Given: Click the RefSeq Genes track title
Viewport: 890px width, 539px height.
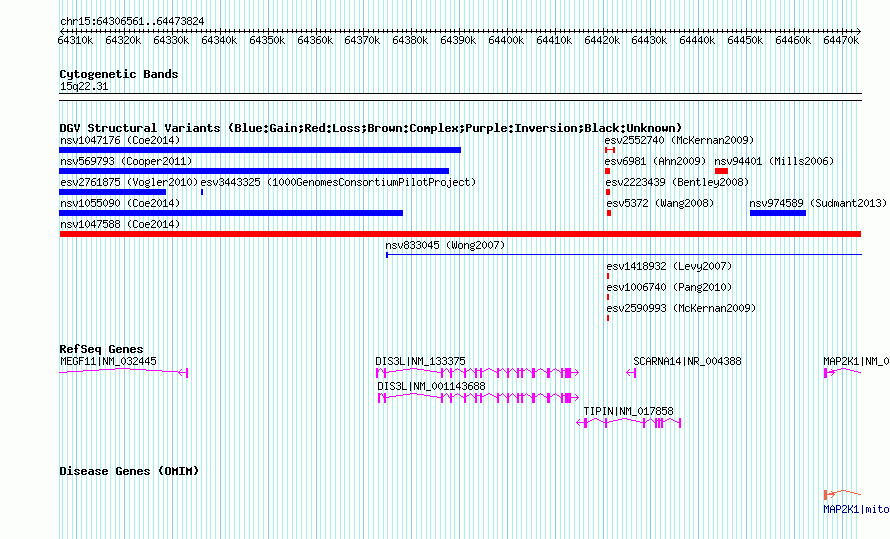Looking at the screenshot, I should click(x=101, y=349).
